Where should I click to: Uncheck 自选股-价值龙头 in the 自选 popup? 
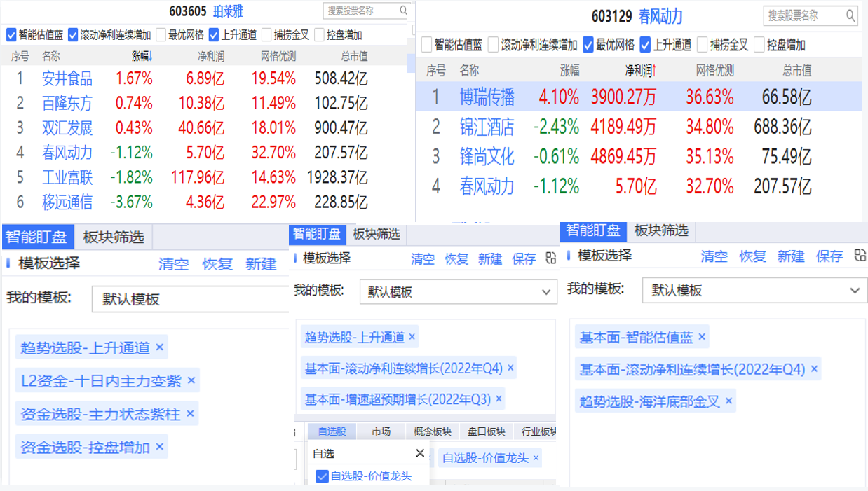(322, 476)
